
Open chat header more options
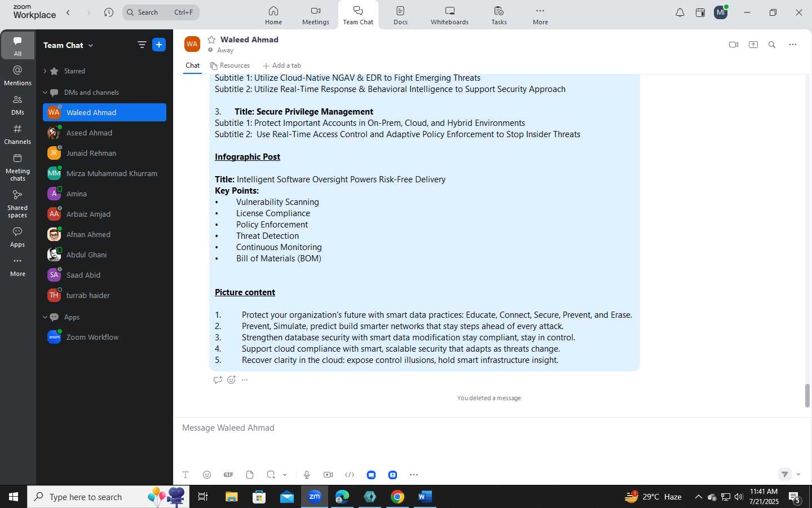[793, 45]
